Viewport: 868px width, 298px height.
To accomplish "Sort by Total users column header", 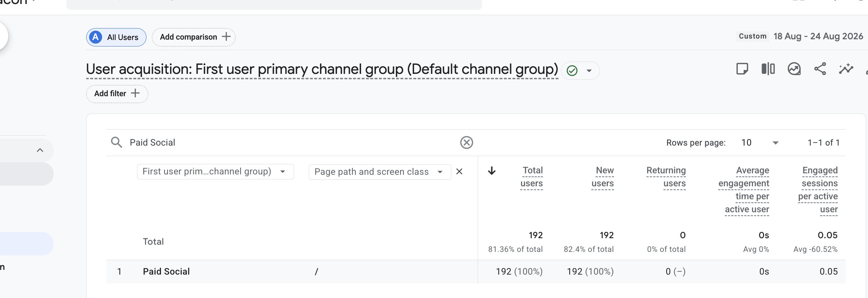I will (x=531, y=177).
